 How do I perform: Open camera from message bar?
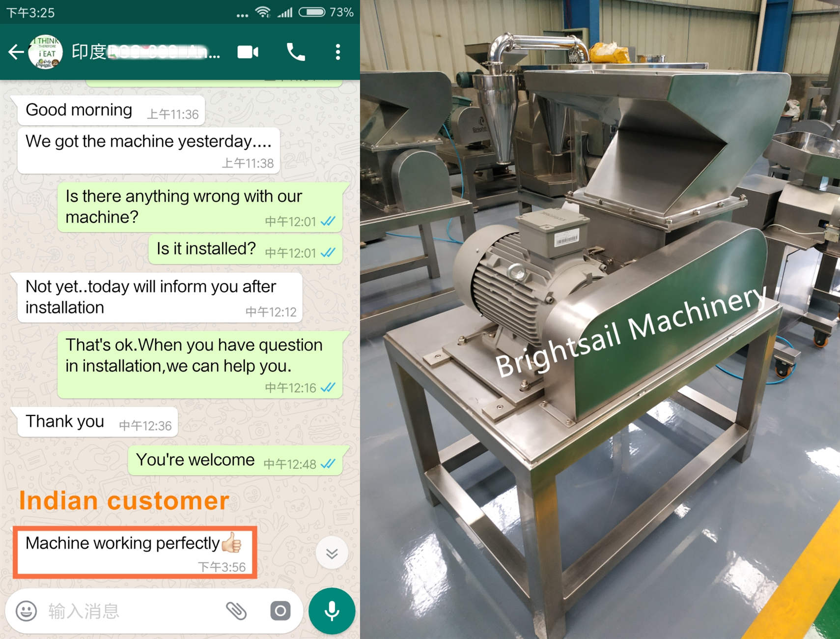(x=280, y=611)
